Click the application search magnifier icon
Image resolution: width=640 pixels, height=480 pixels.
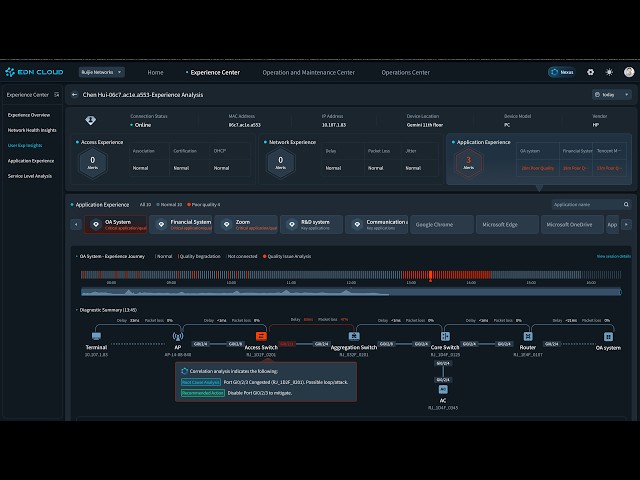click(x=626, y=204)
